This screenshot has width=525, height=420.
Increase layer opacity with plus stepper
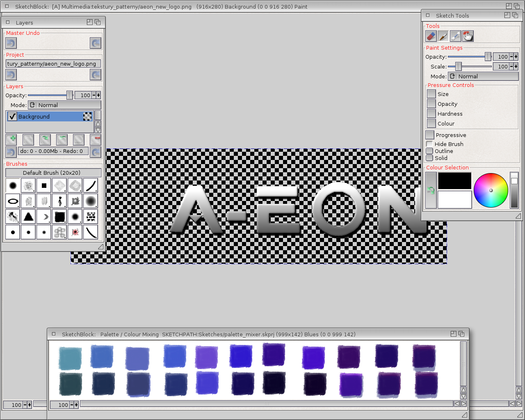(98, 95)
